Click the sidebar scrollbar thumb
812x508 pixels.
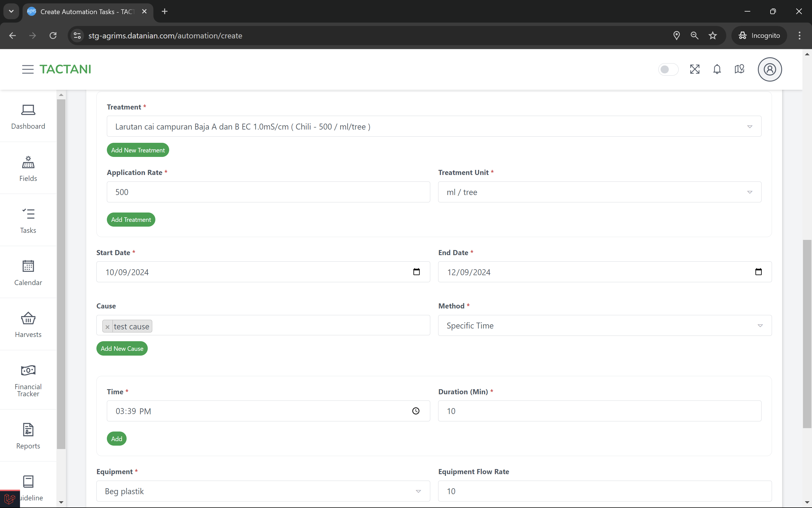coord(61,274)
